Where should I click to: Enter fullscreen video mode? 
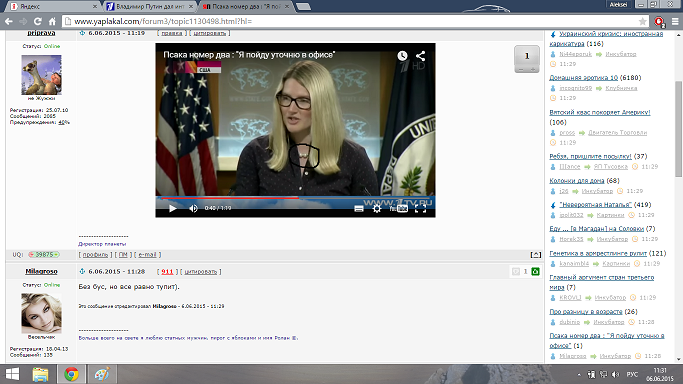tap(420, 209)
